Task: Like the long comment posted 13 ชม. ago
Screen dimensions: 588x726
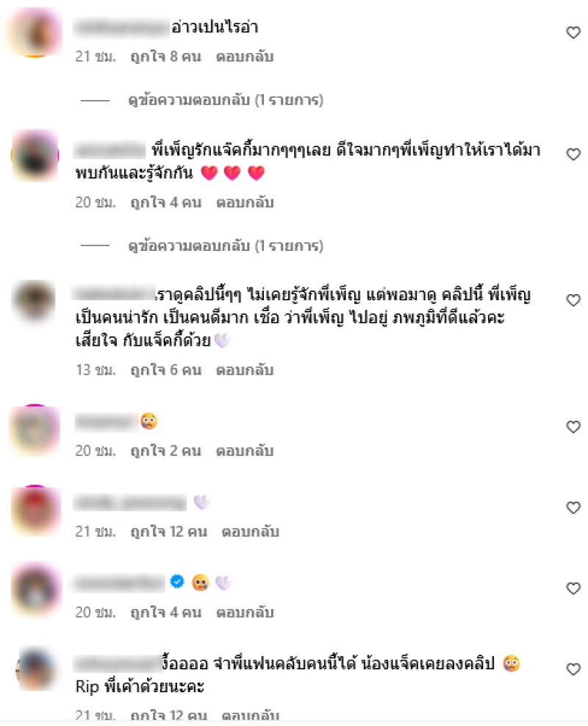Action: (573, 300)
